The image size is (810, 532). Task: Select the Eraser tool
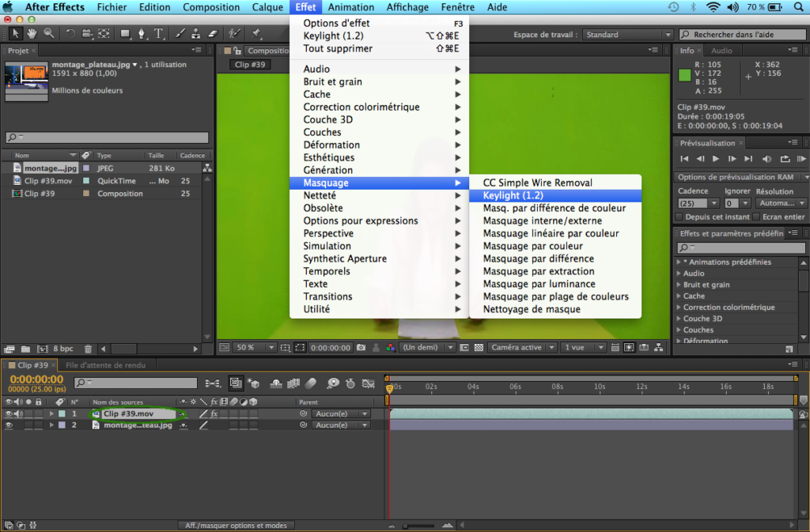pos(212,34)
